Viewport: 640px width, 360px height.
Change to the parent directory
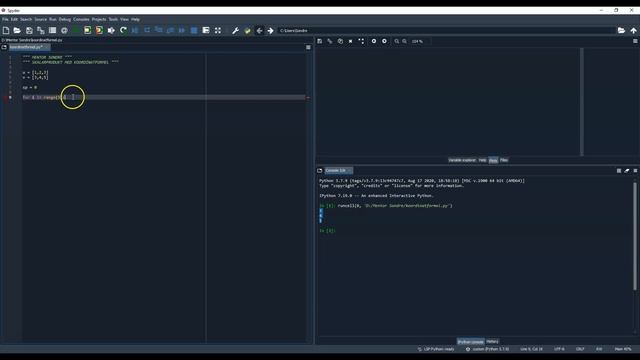point(633,30)
